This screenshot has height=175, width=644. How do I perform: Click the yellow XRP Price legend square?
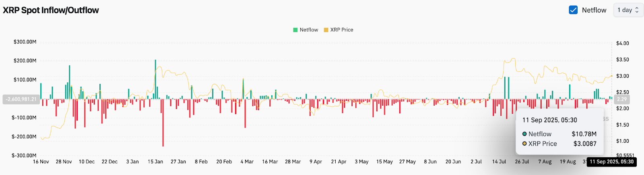326,30
